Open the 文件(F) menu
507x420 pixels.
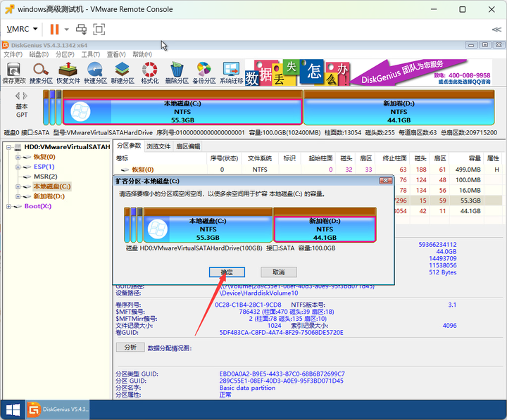point(13,54)
